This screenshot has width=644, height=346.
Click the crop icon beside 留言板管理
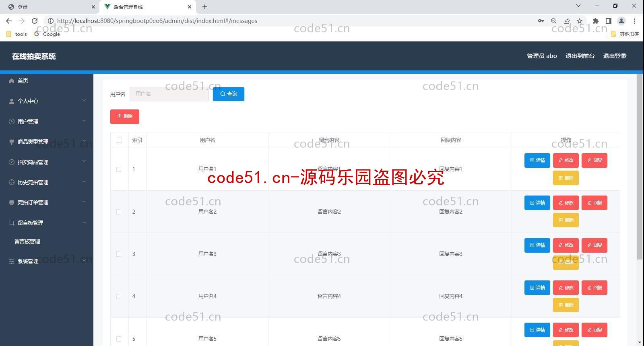click(12, 223)
